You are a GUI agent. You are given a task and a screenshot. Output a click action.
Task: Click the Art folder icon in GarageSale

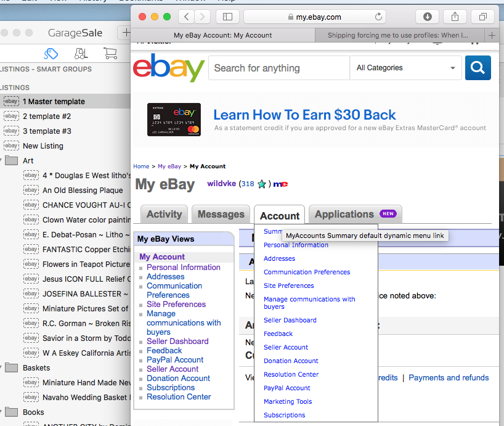point(12,160)
